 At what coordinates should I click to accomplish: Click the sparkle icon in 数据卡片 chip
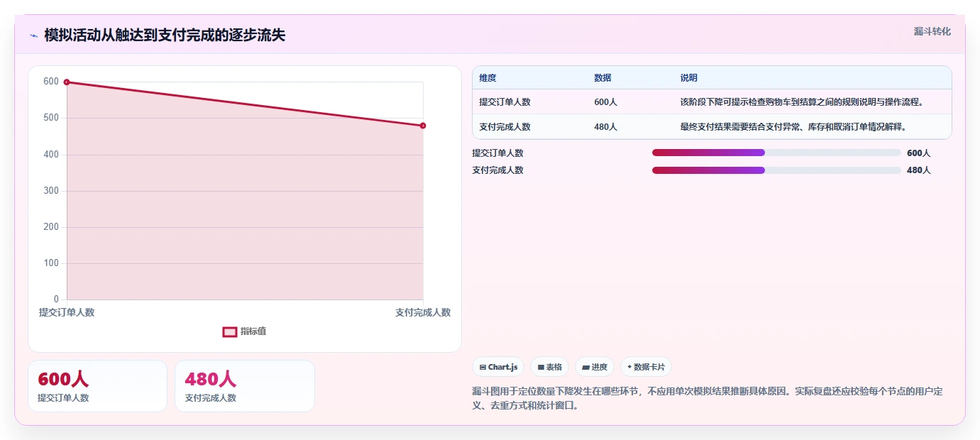[x=629, y=368]
